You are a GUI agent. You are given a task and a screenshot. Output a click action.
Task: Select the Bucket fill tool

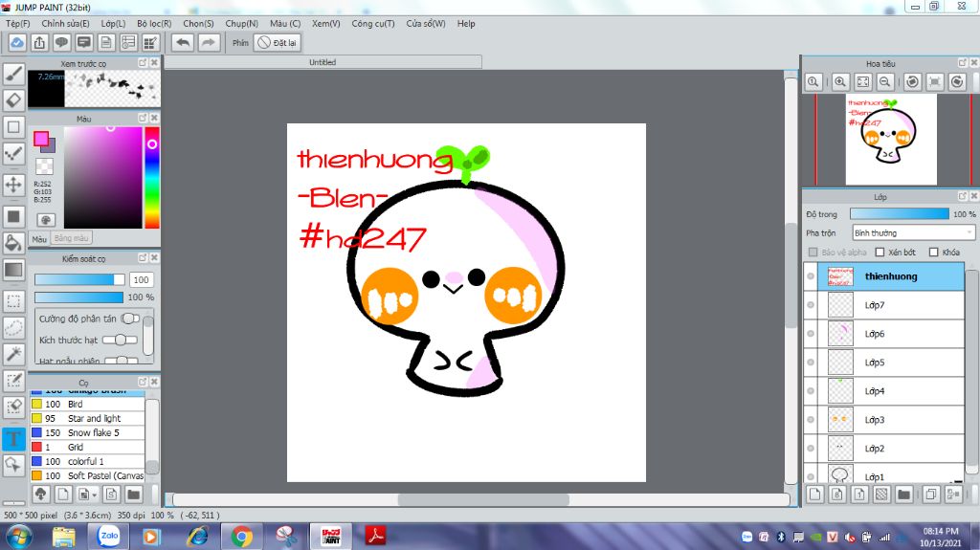click(13, 243)
